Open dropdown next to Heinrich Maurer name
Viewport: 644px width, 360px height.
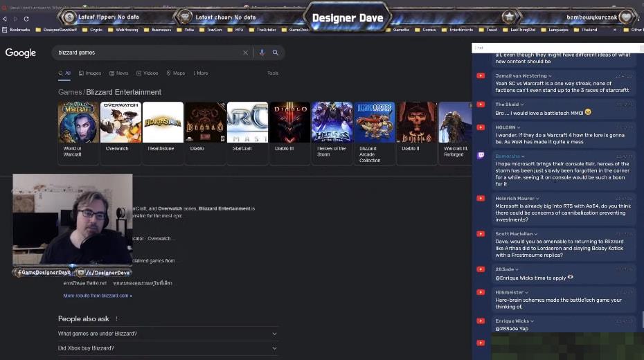click(537, 199)
